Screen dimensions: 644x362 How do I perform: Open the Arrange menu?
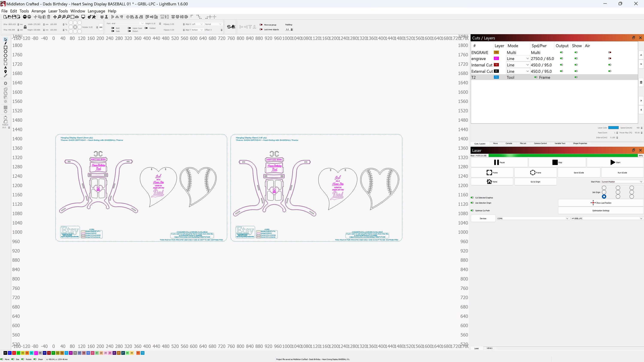[38, 11]
